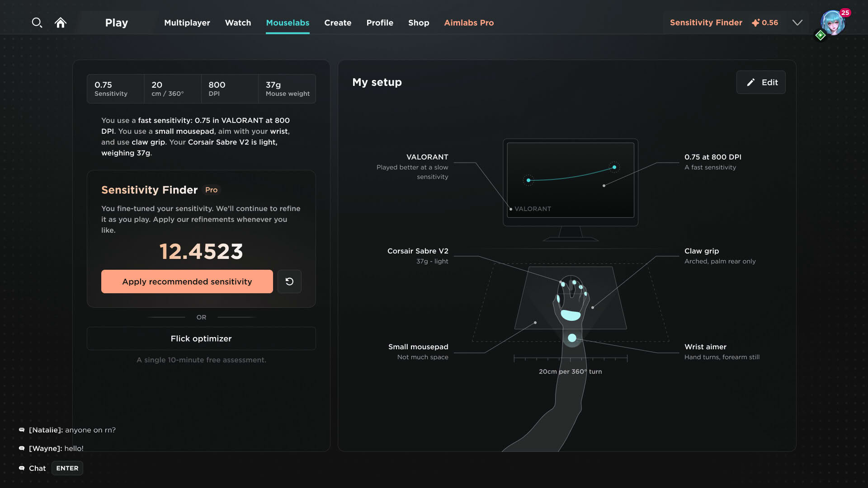The height and width of the screenshot is (488, 868).
Task: Click Sensitivity Finder in top right header
Action: point(706,23)
